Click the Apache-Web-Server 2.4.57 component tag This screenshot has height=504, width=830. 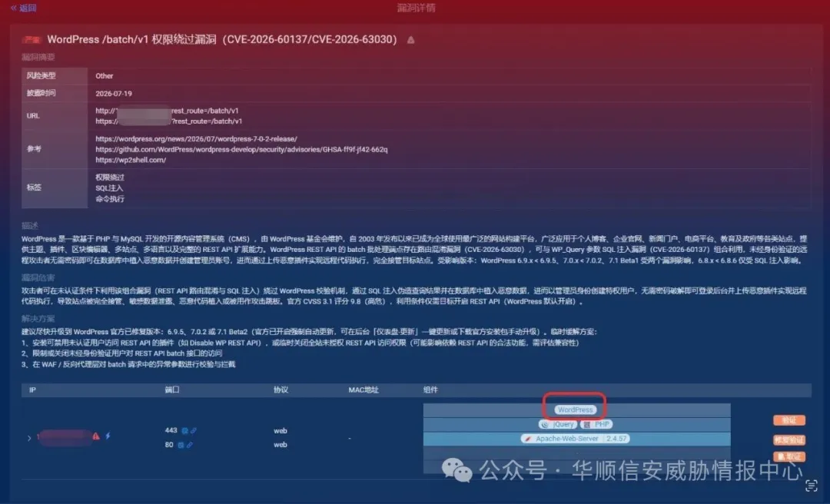(x=576, y=439)
